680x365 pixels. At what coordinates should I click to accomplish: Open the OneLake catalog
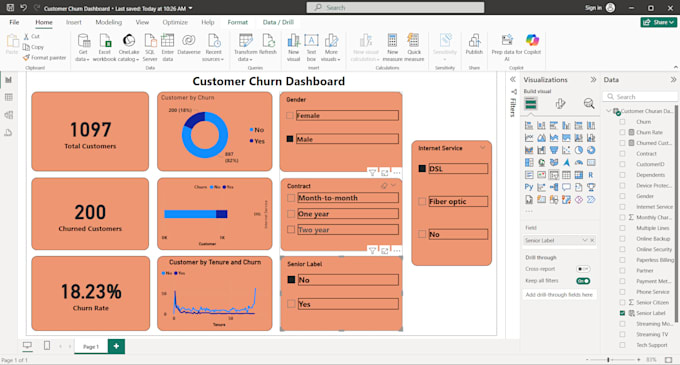tap(129, 48)
